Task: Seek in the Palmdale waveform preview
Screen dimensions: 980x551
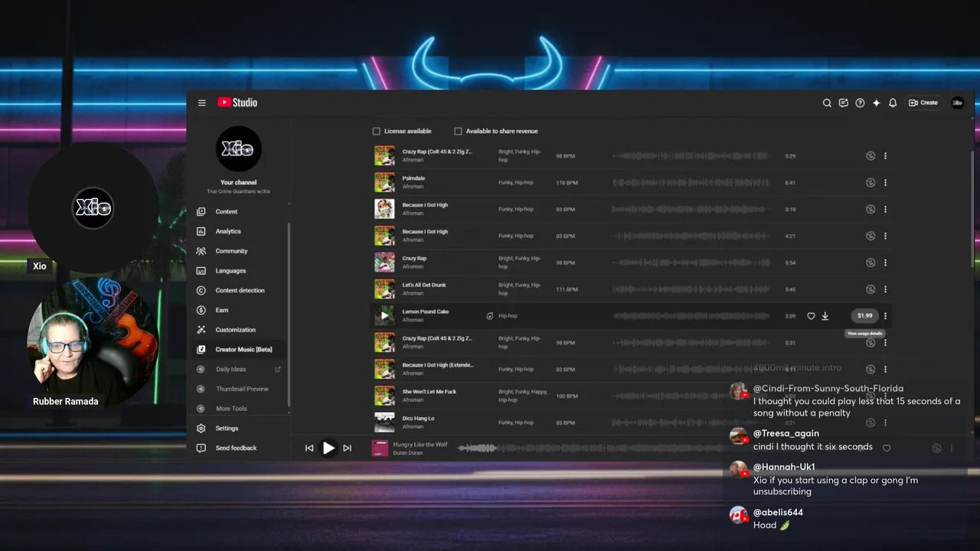Action: [x=692, y=183]
